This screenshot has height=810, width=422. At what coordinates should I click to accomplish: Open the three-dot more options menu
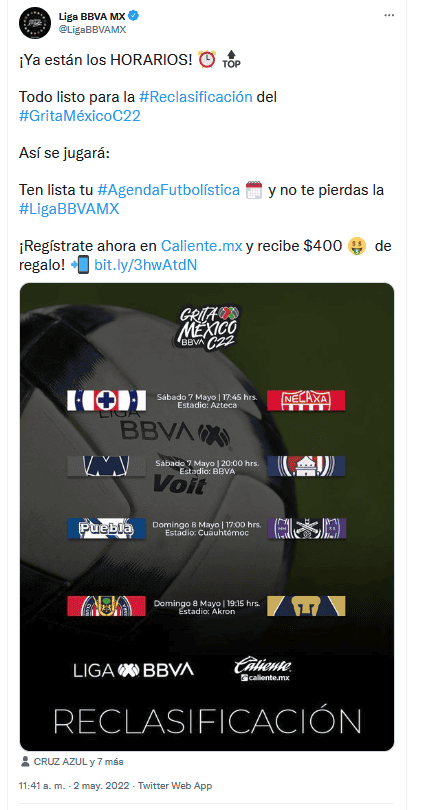[x=389, y=16]
